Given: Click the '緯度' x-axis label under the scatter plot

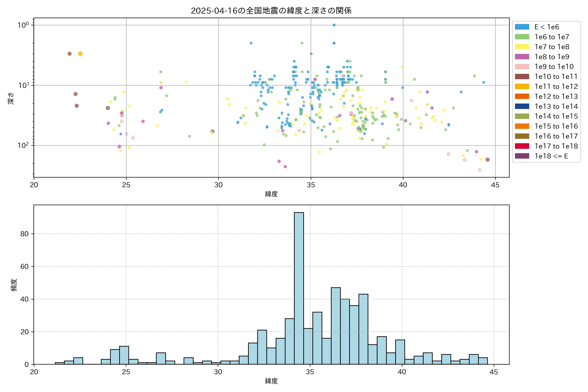Looking at the screenshot, I should pyautogui.click(x=271, y=194).
